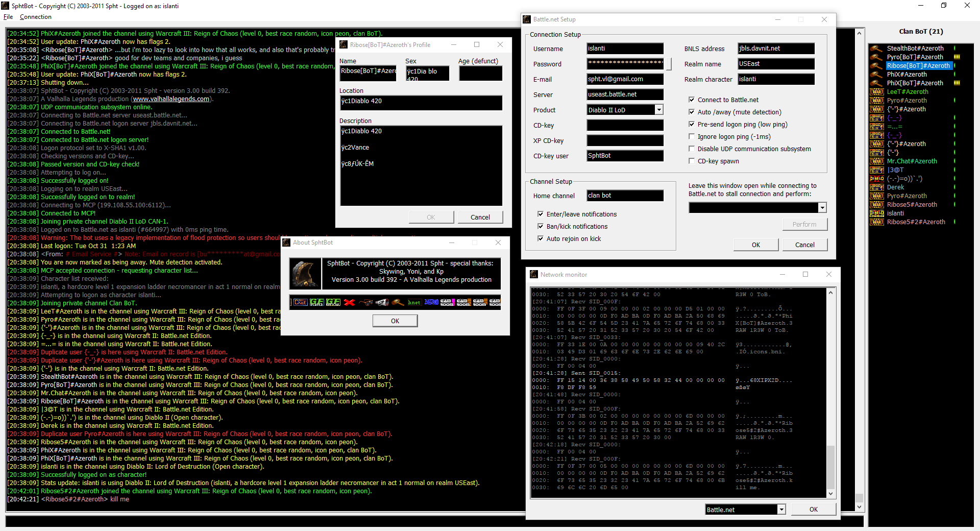Open the Battle.net dropdown in Network monitor

point(781,510)
